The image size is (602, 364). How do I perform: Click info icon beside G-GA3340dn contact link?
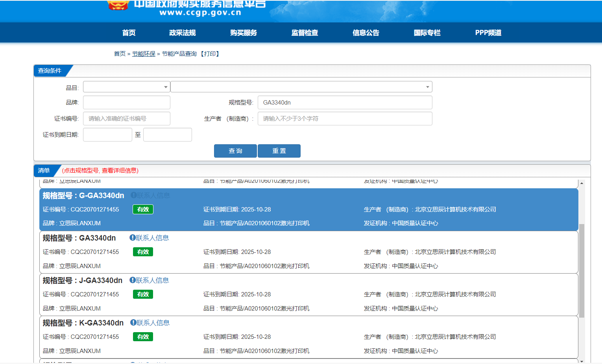pos(133,195)
